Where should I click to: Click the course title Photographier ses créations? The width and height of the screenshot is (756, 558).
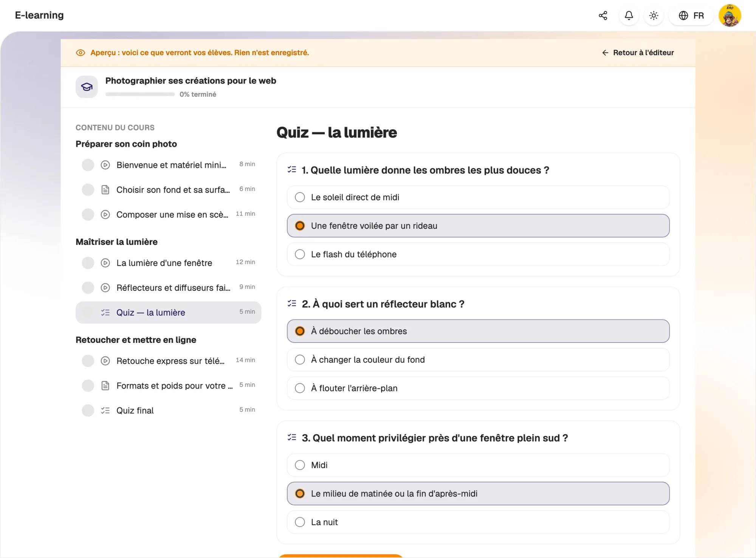[191, 81]
